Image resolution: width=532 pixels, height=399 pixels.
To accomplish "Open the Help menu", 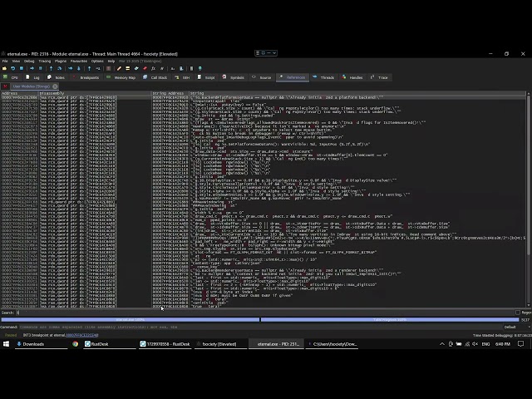I will coord(111,61).
